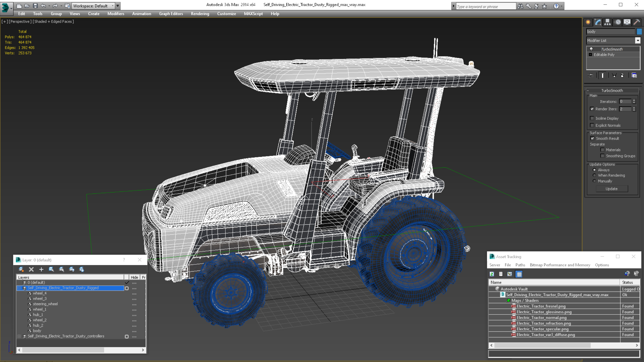Screen dimensions: 644x362
Task: Click the Save File toolbar icon
Action: [35, 6]
